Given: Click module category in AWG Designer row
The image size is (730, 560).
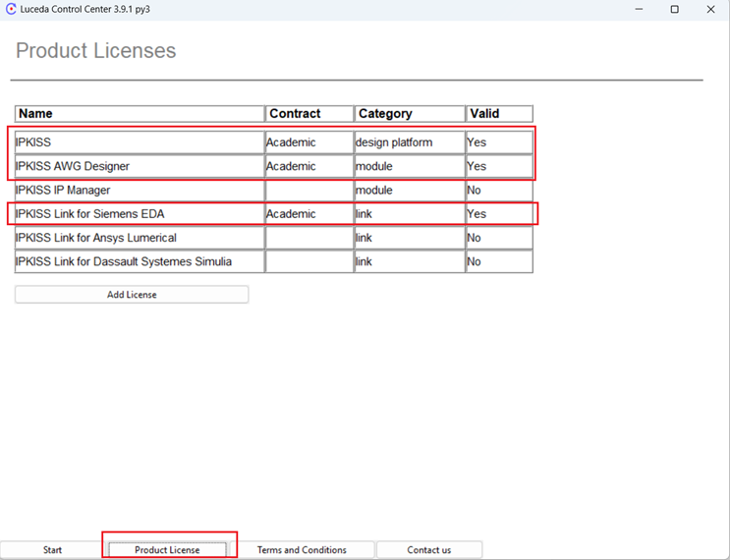Looking at the screenshot, I should 410,166.
